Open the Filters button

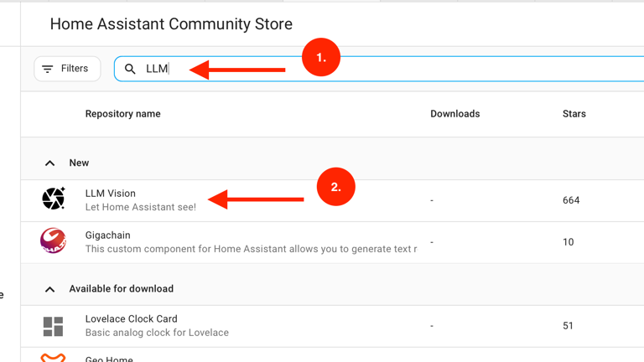(67, 69)
